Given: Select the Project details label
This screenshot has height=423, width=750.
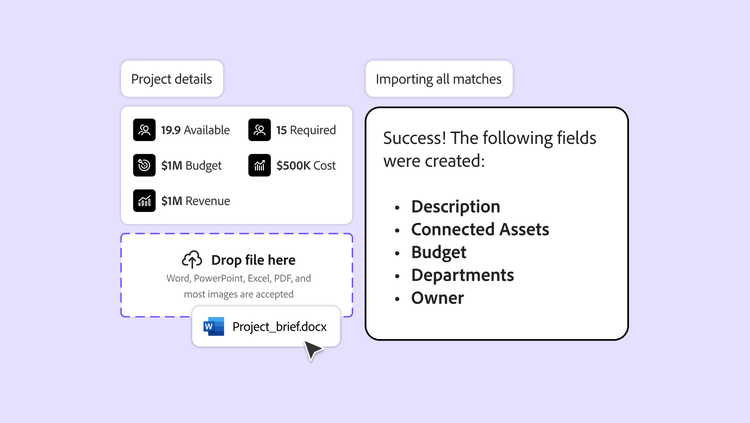Looking at the screenshot, I should click(x=172, y=79).
